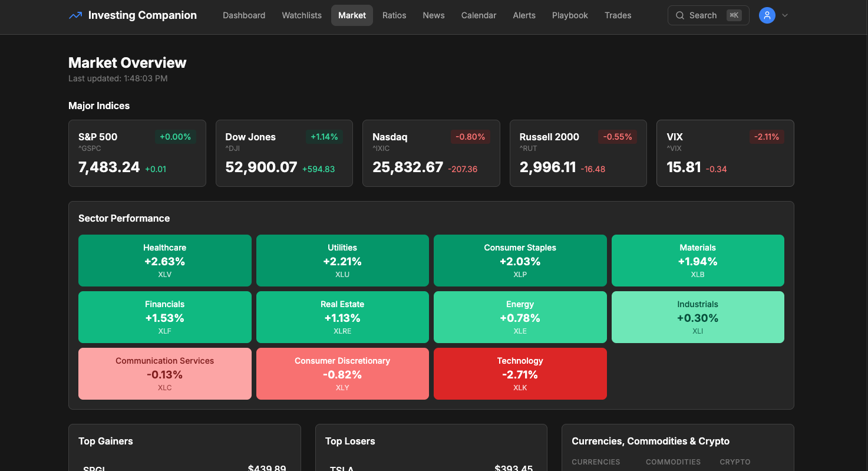Image resolution: width=868 pixels, height=471 pixels.
Task: Click the magnifier icon in Search
Action: (680, 15)
